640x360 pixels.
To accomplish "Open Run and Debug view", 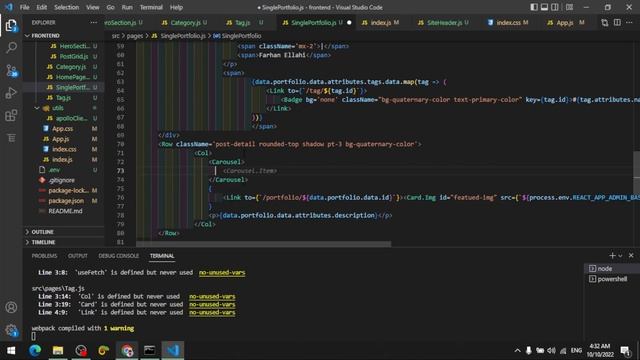I will pos(11,93).
